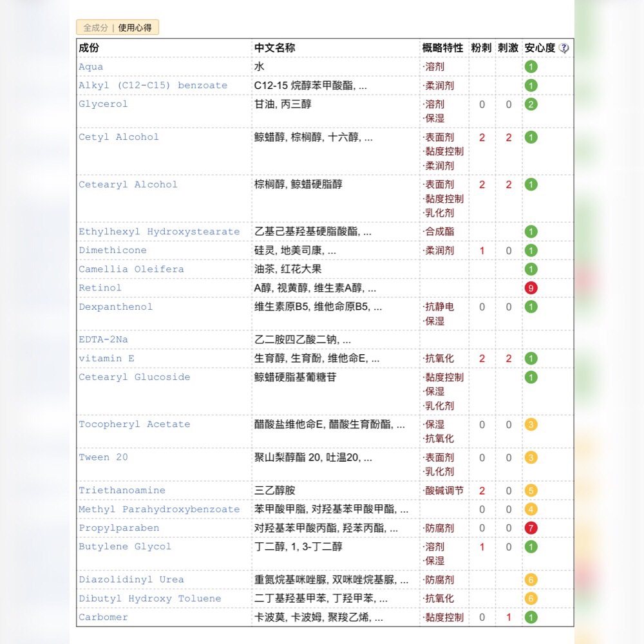Click the green 1 badge for vitamin E
Viewport: 644px width, 644px height.
pyautogui.click(x=531, y=359)
